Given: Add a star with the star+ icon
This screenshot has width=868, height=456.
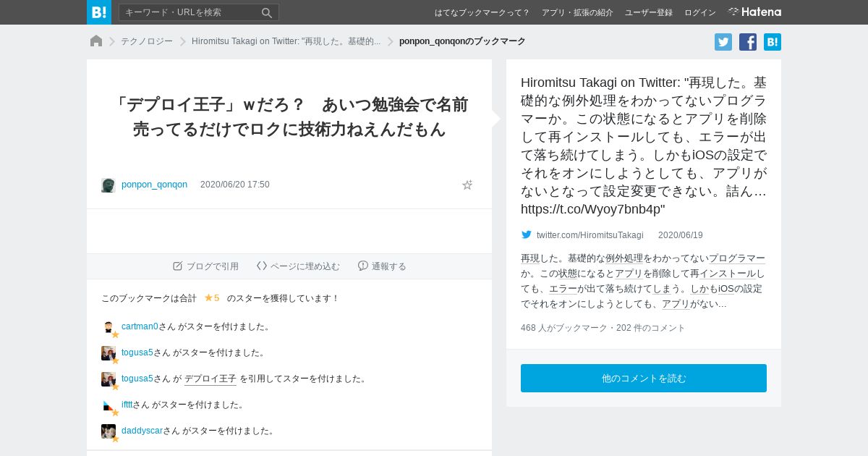Looking at the screenshot, I should click(x=467, y=185).
